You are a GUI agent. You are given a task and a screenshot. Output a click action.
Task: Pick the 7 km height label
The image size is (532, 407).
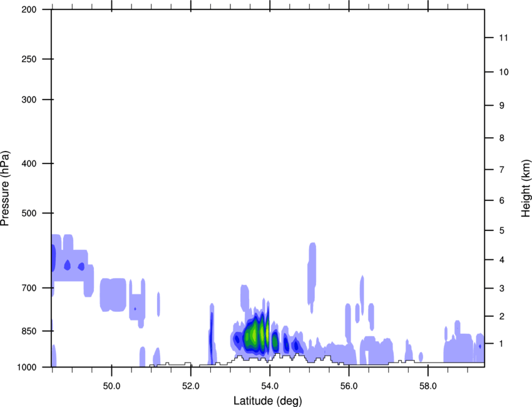tap(501, 170)
